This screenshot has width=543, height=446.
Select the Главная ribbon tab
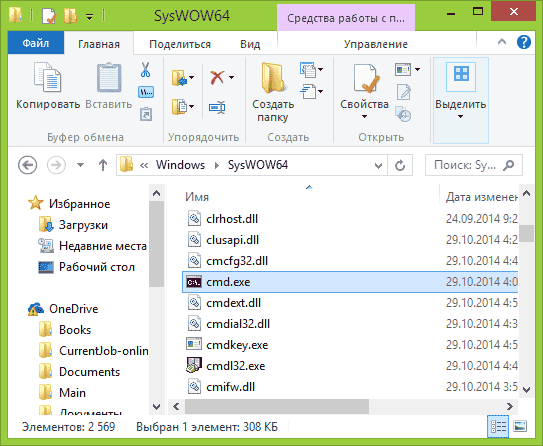(x=99, y=44)
